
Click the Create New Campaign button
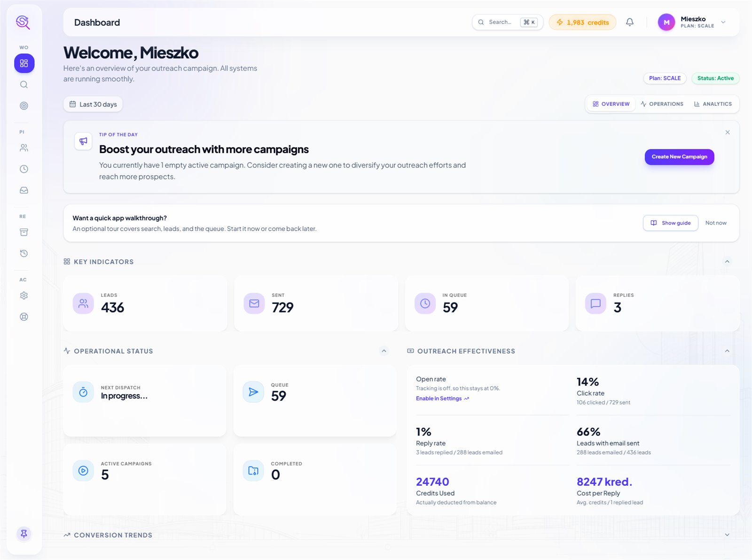(679, 157)
